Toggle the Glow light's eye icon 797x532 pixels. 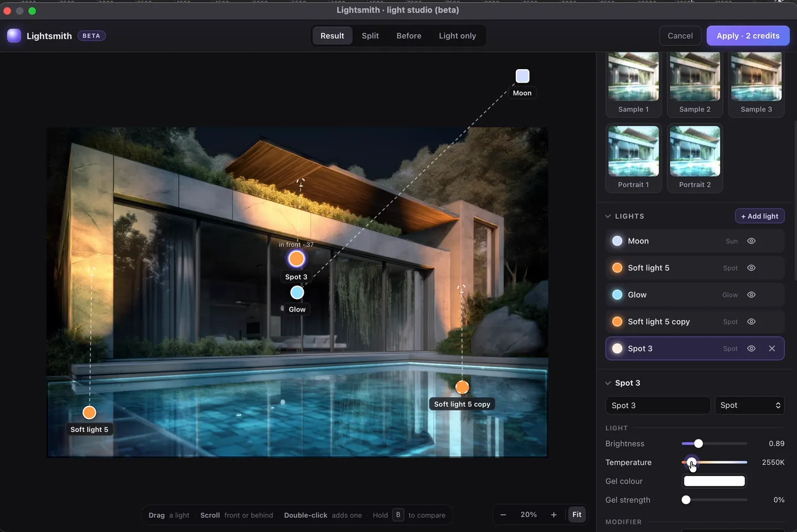pyautogui.click(x=751, y=295)
